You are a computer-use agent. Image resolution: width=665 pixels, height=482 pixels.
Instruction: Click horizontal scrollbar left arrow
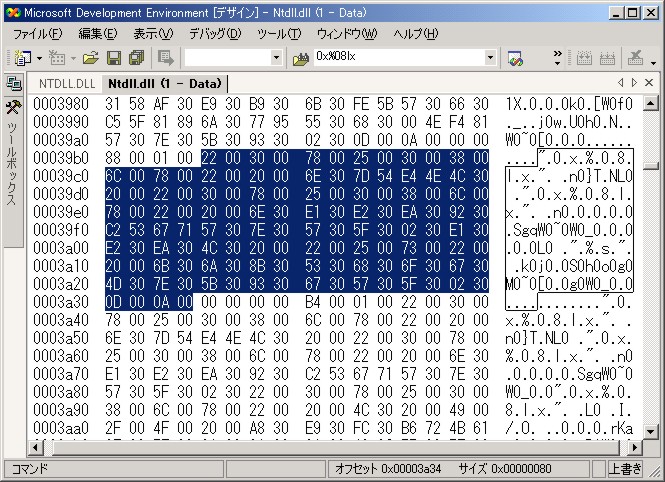tap(36, 447)
